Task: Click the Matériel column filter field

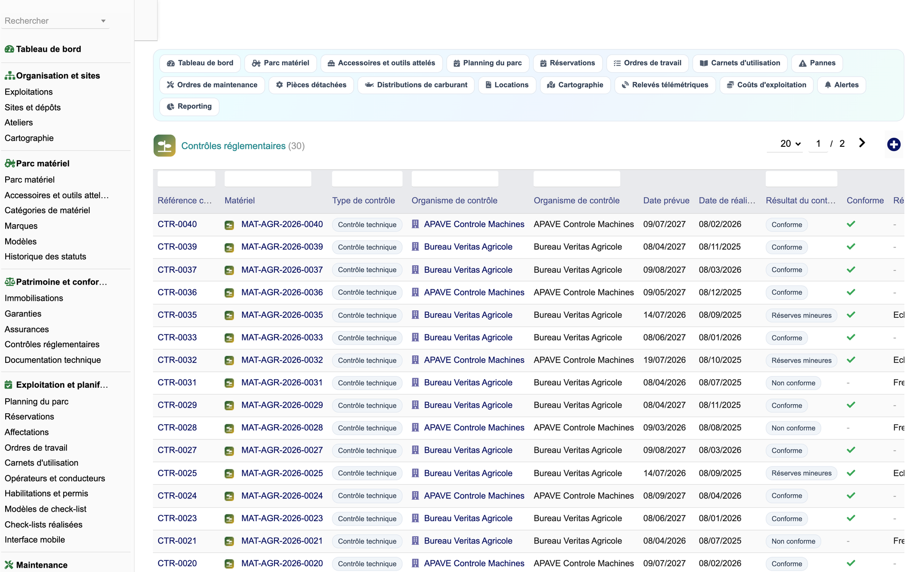Action: [x=268, y=179]
